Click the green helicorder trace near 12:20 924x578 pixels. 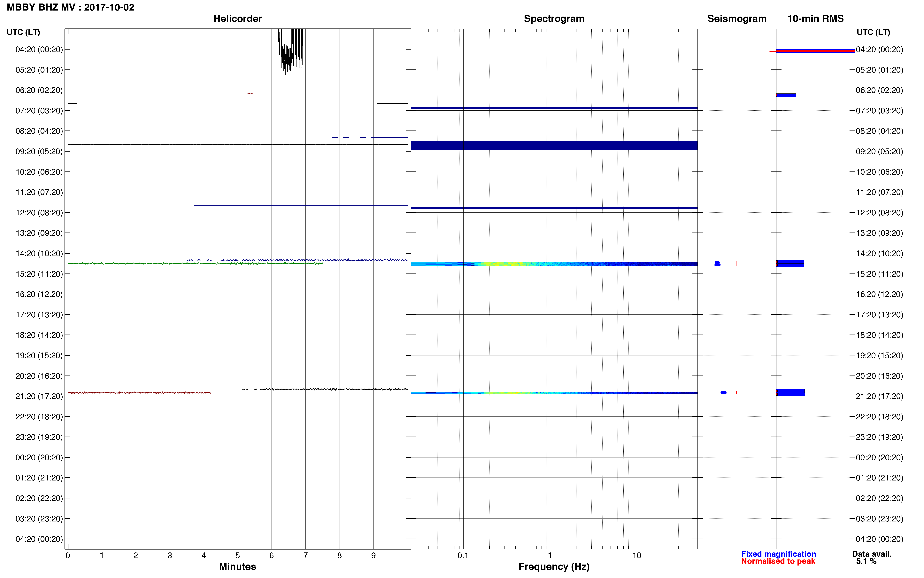coord(136,209)
